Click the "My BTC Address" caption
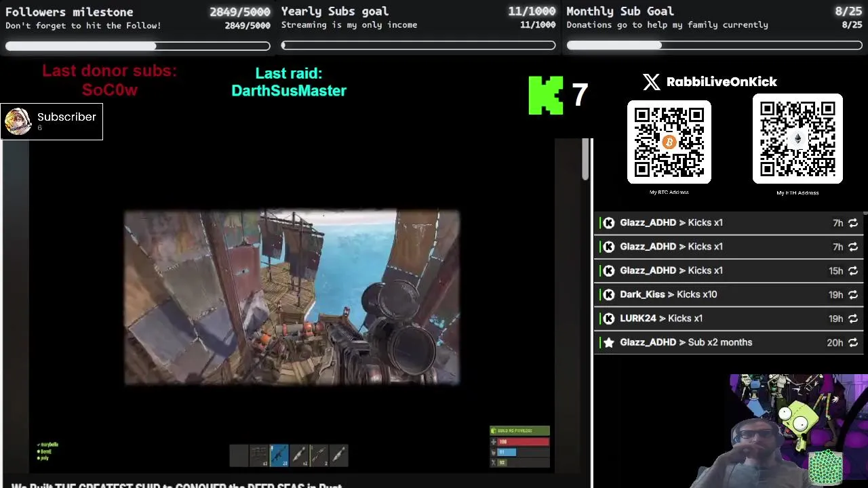This screenshot has height=488, width=868. coord(669,192)
